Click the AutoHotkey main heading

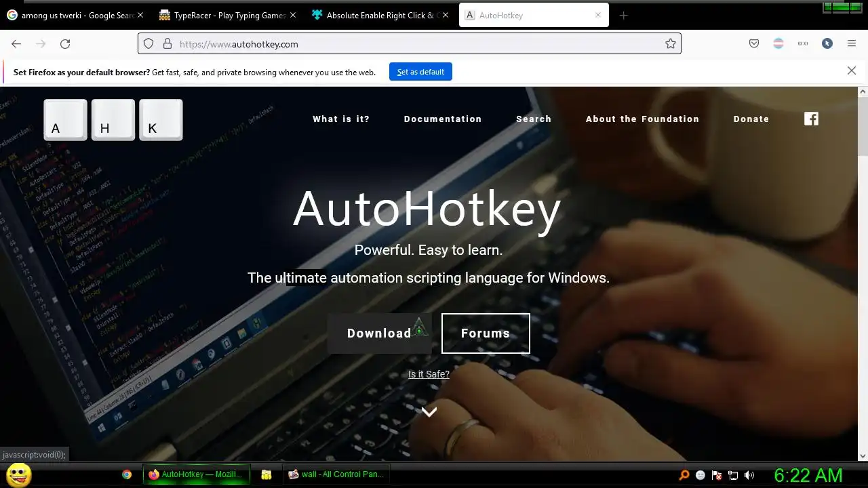pyautogui.click(x=427, y=209)
